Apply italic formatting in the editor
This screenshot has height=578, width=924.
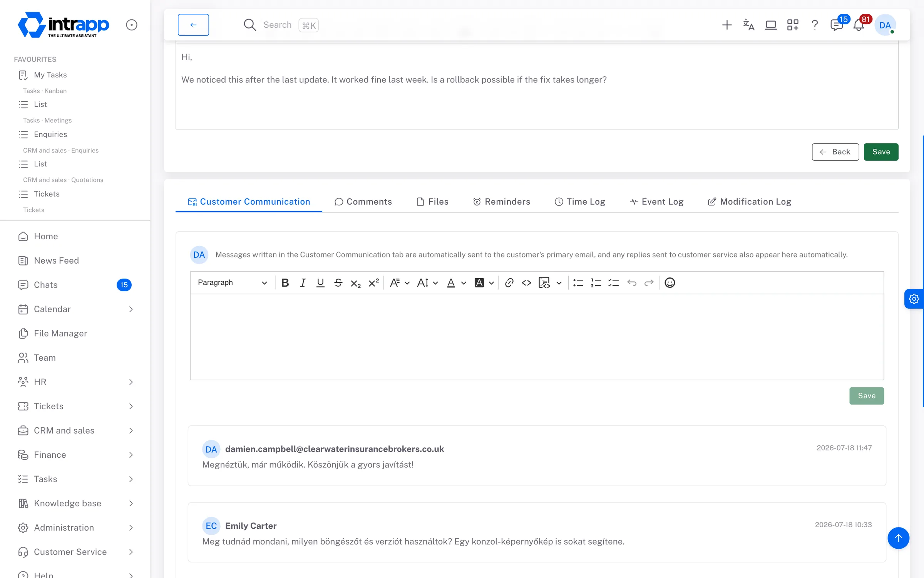tap(303, 283)
